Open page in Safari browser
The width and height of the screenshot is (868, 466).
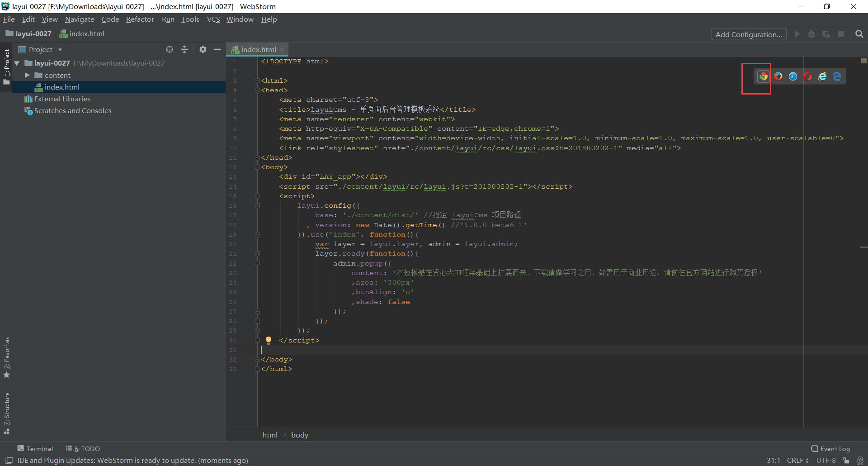(793, 76)
